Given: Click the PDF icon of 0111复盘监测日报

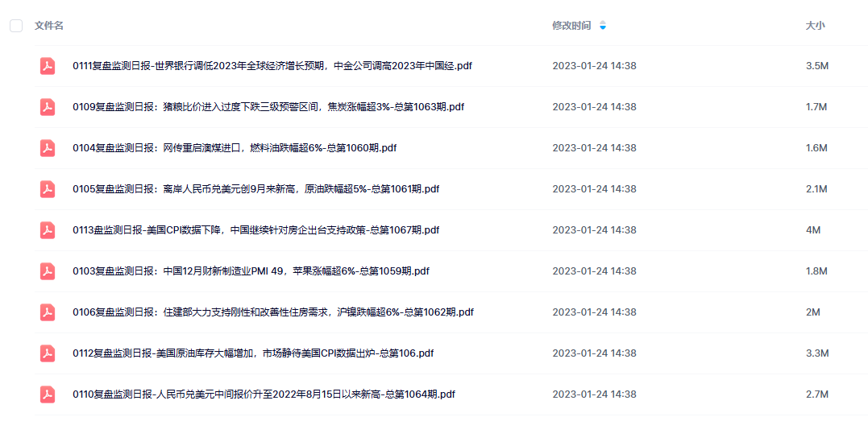Looking at the screenshot, I should point(48,66).
